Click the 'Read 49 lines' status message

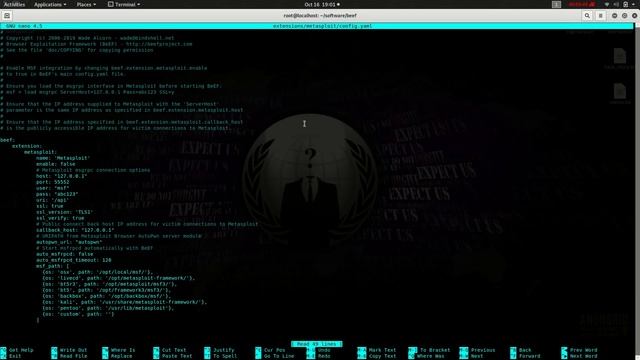pos(316,344)
